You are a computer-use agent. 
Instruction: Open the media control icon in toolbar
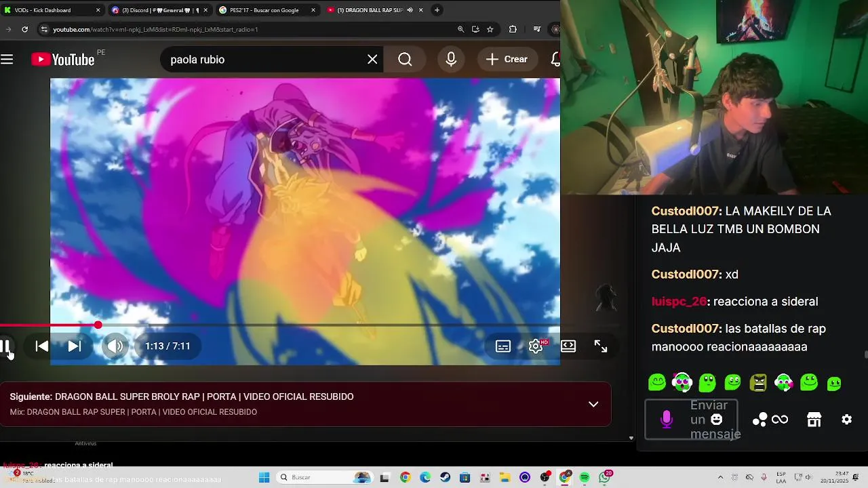click(537, 29)
